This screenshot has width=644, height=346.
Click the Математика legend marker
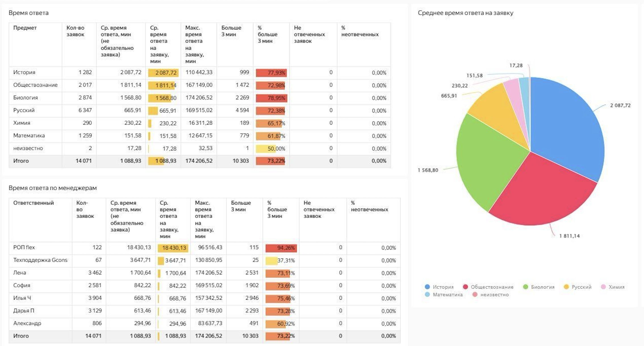(427, 295)
